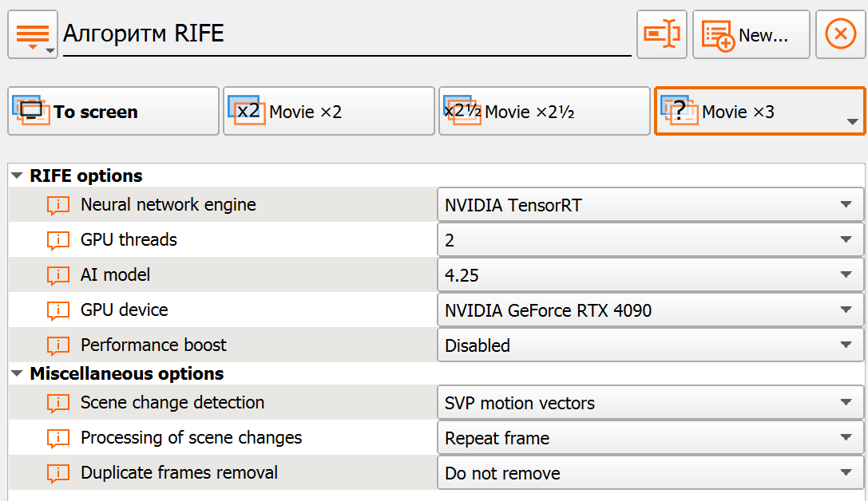This screenshot has width=868, height=501.
Task: Click the profile name text field
Action: [346, 34]
